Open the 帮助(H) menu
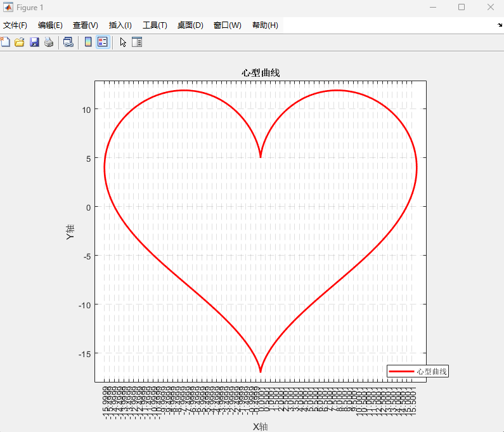The image size is (504, 432). 265,25
